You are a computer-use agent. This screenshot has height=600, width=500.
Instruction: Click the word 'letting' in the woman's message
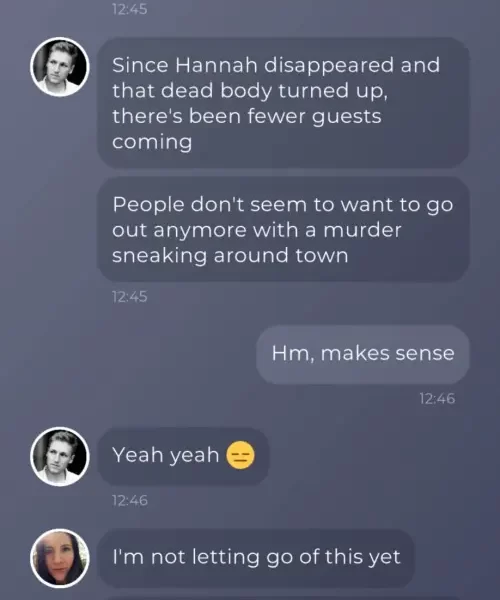point(226,557)
